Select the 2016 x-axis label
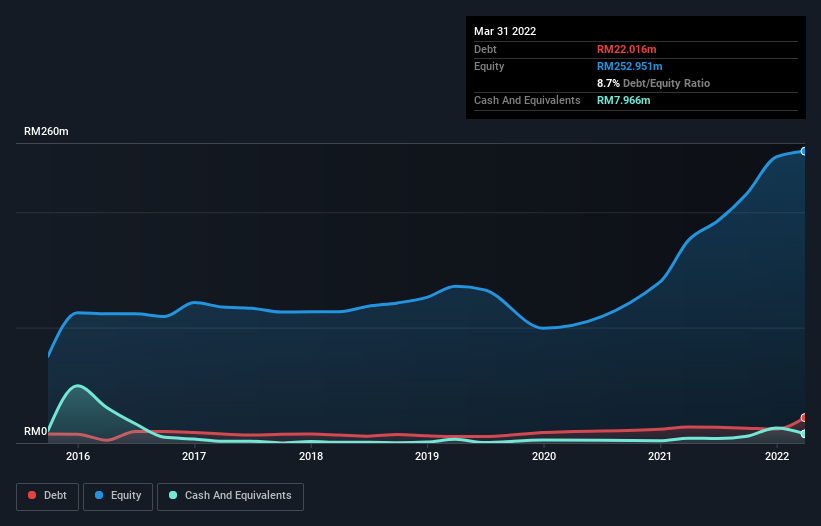 coord(78,456)
